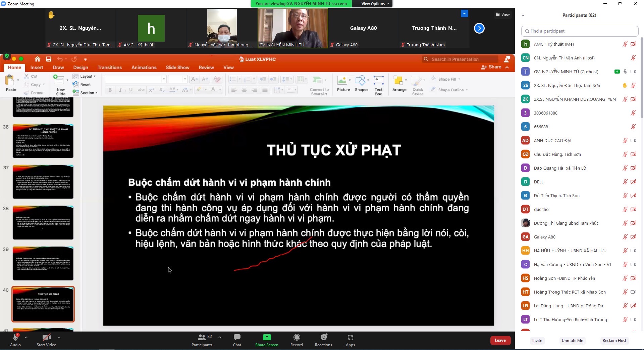Click the New Slide icon
The height and width of the screenshot is (350, 644).
pyautogui.click(x=59, y=80)
